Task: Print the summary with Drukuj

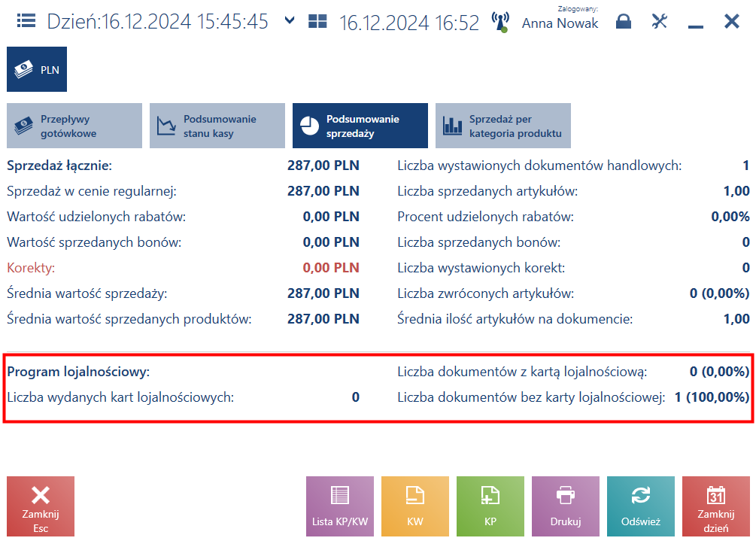Action: pos(566,506)
